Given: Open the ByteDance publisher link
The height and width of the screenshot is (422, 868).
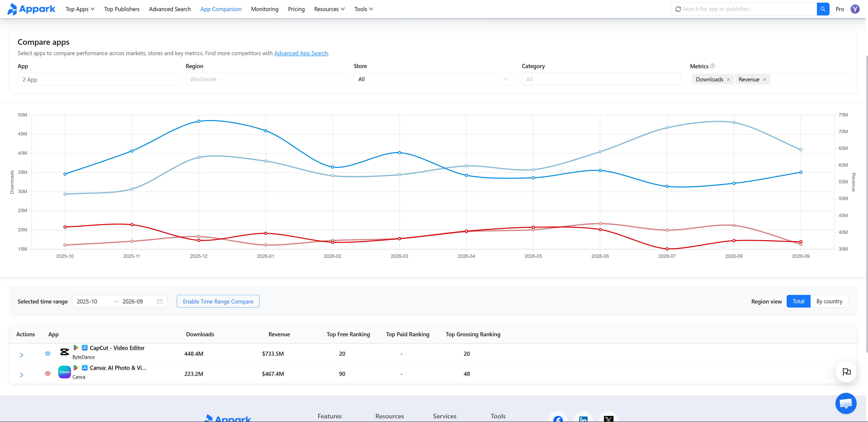Looking at the screenshot, I should [83, 357].
